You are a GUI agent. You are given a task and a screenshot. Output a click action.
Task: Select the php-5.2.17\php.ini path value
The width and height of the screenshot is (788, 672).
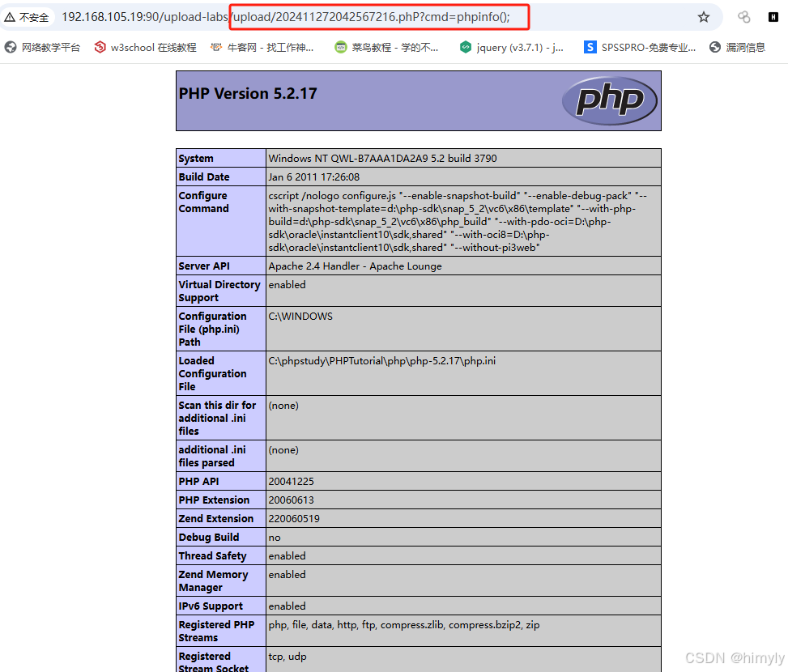point(382,360)
